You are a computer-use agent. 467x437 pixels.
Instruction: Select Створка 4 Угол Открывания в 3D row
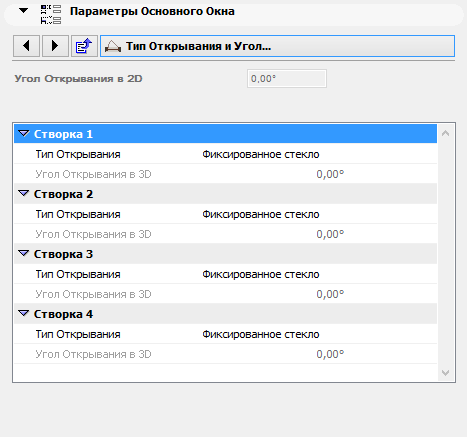[x=225, y=354]
